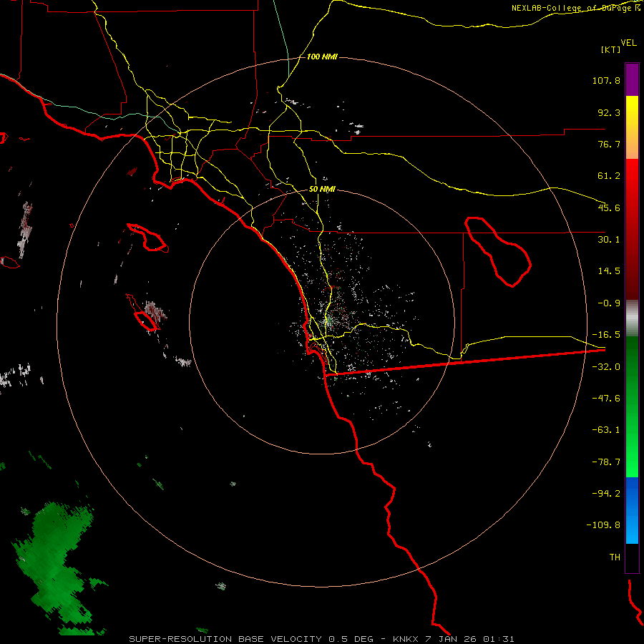
Task: Select the gray segment of the color bar
Action: pos(632,318)
